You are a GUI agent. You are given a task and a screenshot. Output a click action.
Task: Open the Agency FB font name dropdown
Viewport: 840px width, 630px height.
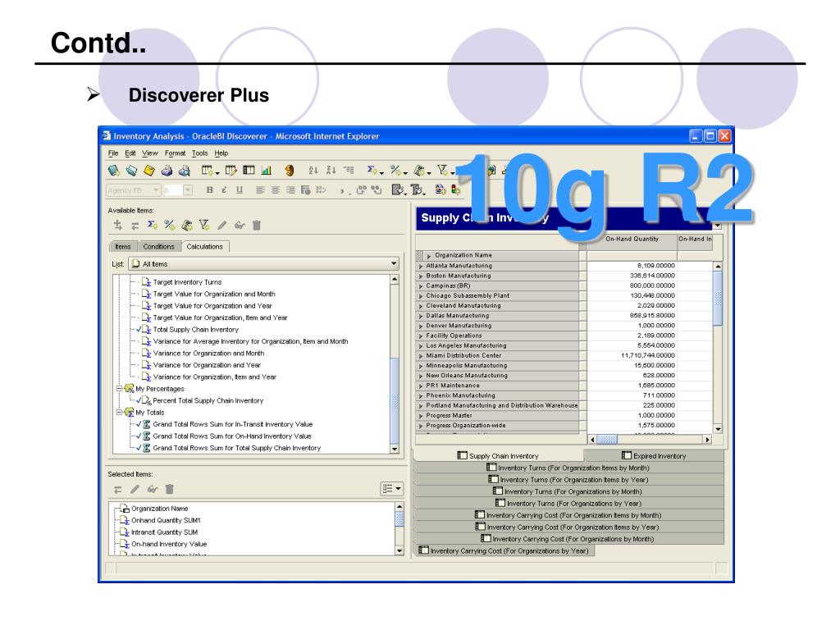156,189
